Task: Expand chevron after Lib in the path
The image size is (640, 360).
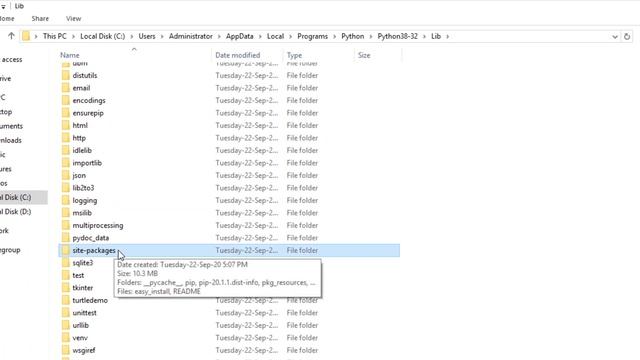Action: (448, 37)
